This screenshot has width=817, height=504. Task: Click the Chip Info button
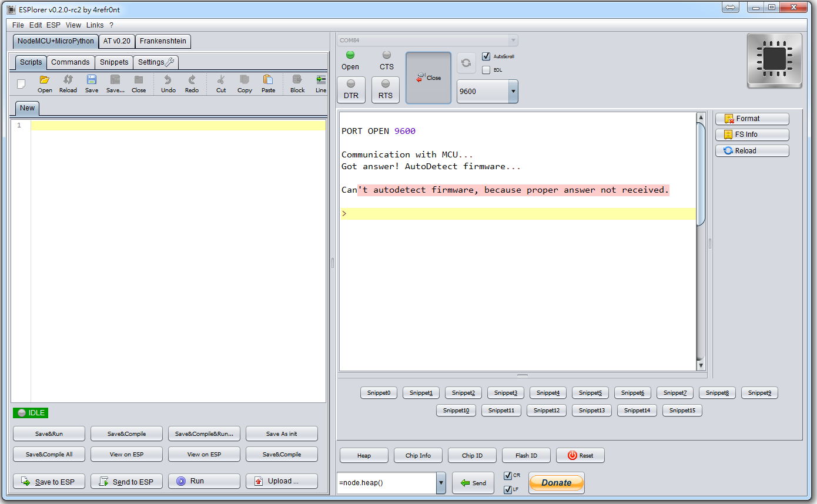tap(418, 455)
